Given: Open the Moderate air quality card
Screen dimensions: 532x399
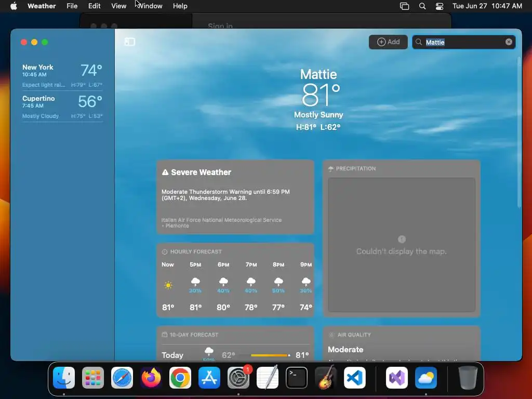Looking at the screenshot, I should 402,343.
